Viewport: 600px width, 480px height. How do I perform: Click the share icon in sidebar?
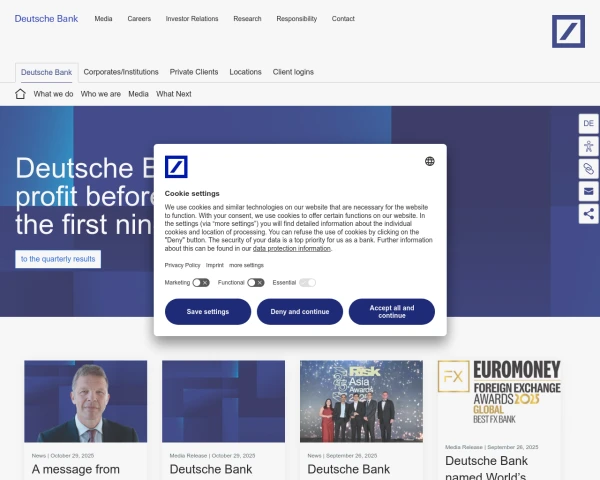[588, 213]
